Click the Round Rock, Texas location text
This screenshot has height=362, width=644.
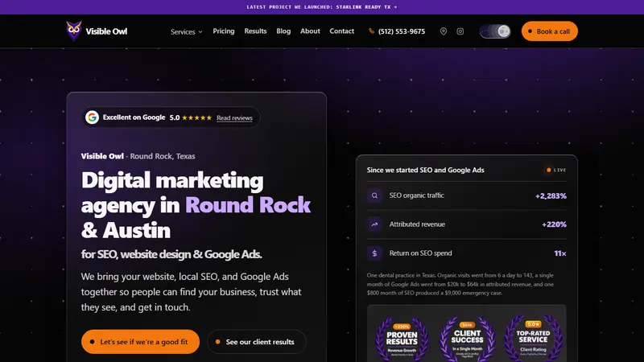[x=163, y=156]
